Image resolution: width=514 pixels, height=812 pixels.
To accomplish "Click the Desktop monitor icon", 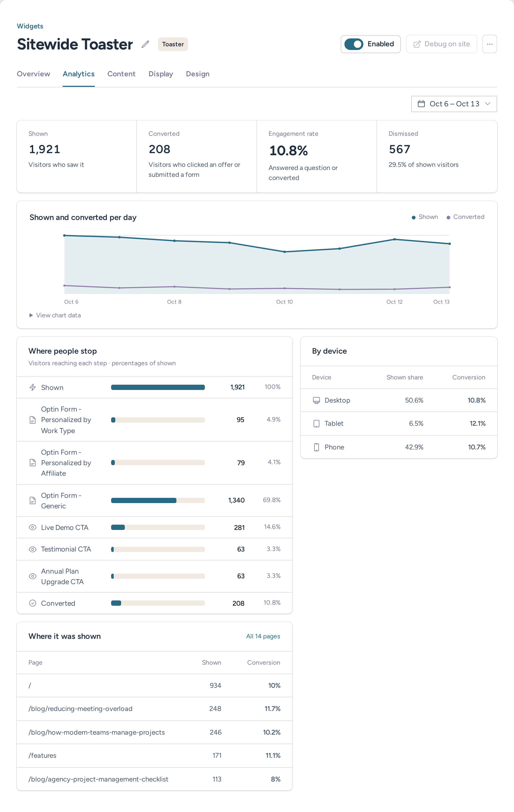I will point(316,400).
